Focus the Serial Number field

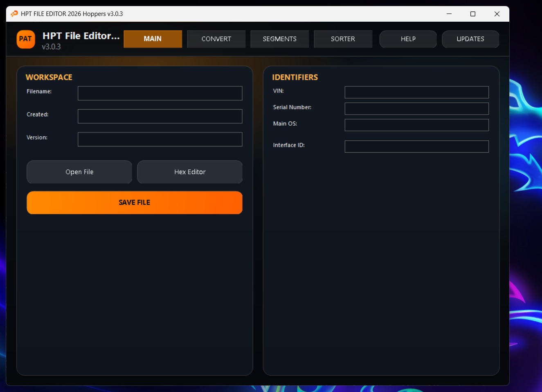[x=416, y=108]
